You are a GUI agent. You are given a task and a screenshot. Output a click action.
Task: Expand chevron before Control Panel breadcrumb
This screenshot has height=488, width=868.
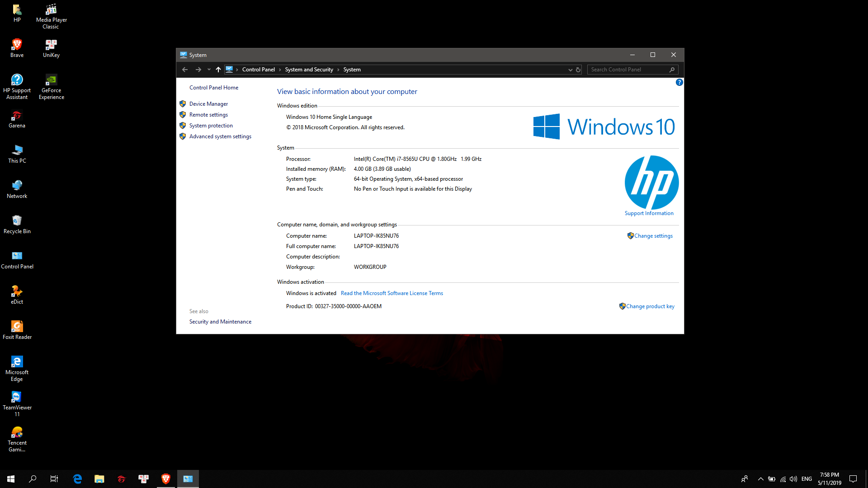(x=237, y=70)
